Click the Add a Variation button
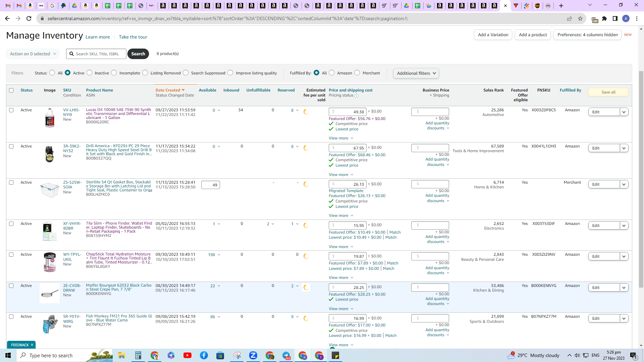This screenshot has width=644, height=362. click(x=493, y=35)
